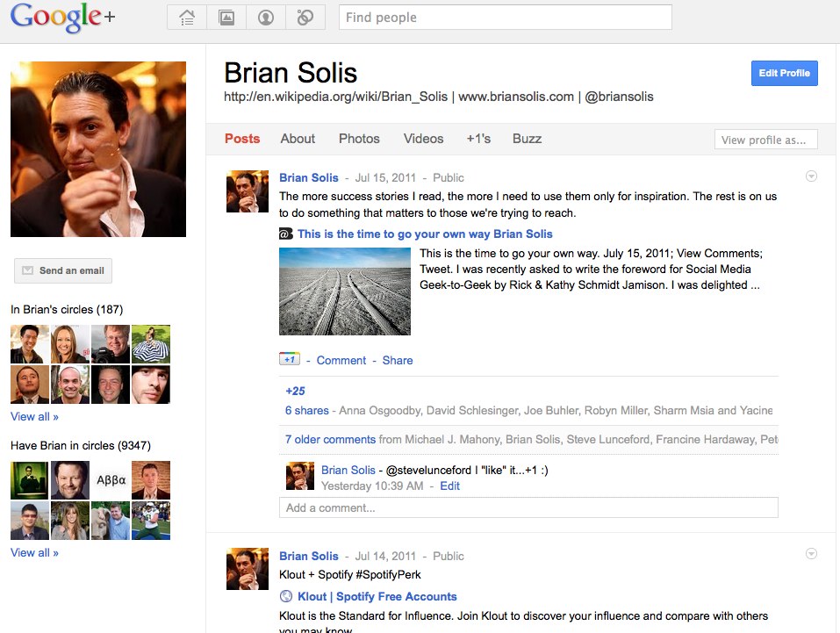840x633 pixels.
Task: Select the Buzz tab
Action: 528,139
